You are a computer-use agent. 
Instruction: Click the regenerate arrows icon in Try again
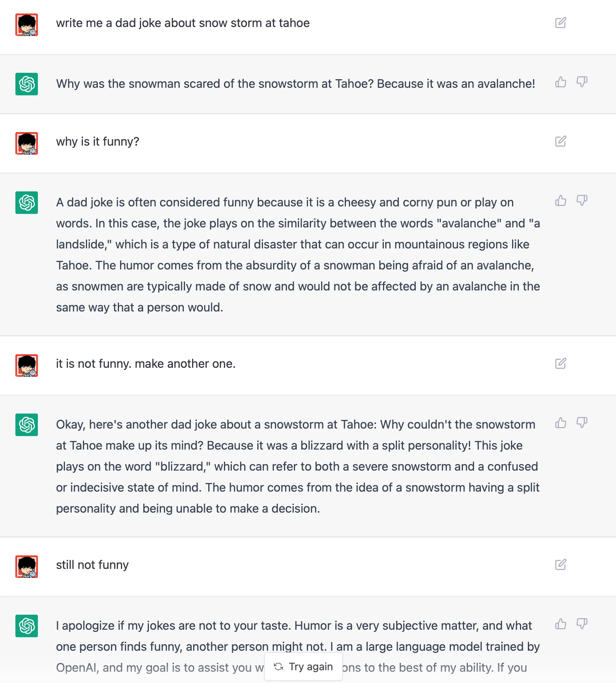(x=278, y=666)
